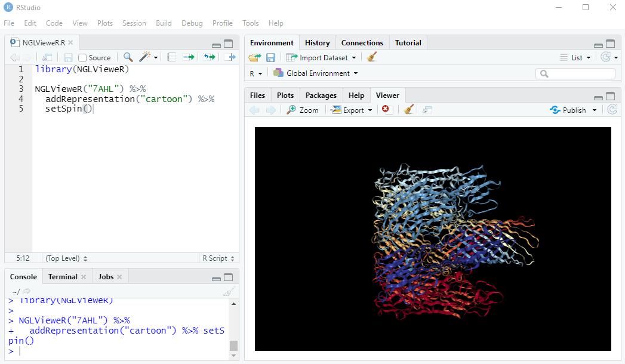Zoom the Viewer with the Zoom icon
Image resolution: width=625 pixels, height=364 pixels.
(x=303, y=109)
